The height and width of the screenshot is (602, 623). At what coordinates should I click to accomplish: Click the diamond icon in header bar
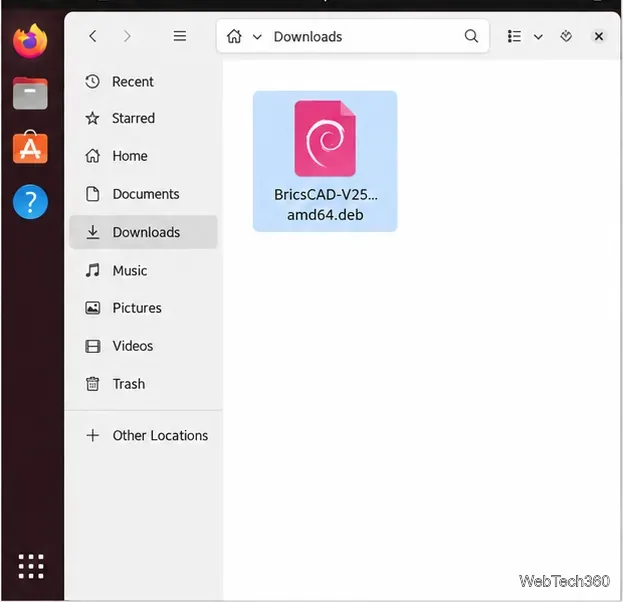[566, 36]
